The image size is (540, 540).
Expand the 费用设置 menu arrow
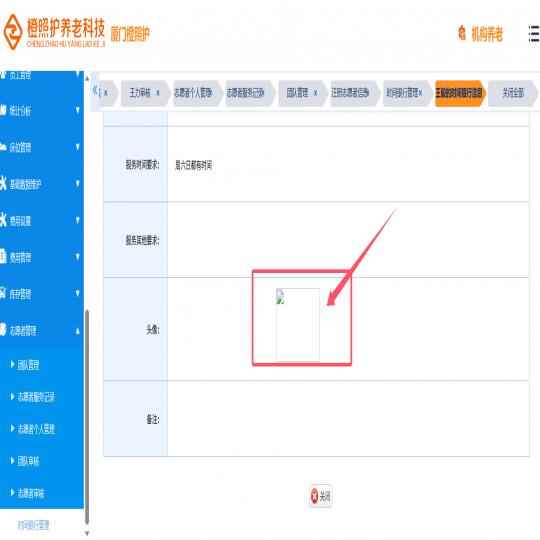coord(78,220)
